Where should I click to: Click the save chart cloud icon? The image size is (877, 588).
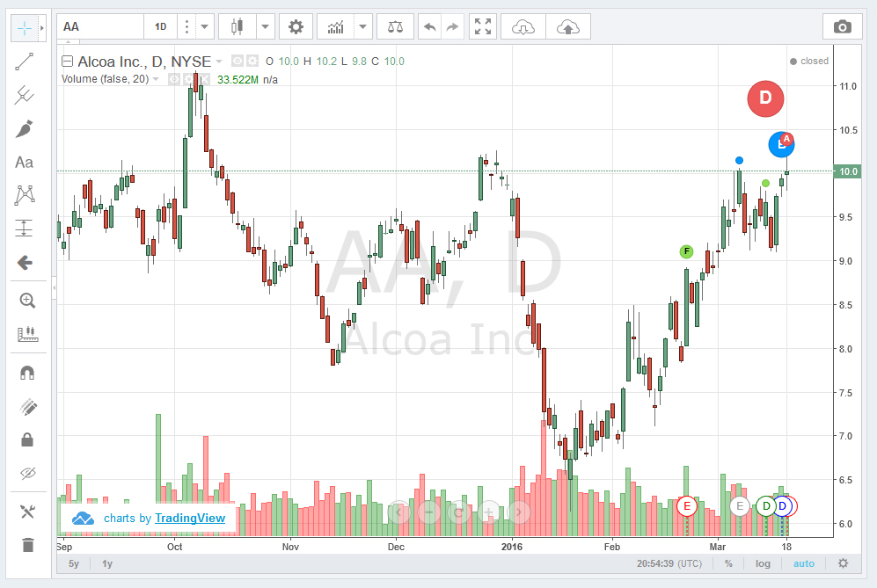pyautogui.click(x=567, y=27)
